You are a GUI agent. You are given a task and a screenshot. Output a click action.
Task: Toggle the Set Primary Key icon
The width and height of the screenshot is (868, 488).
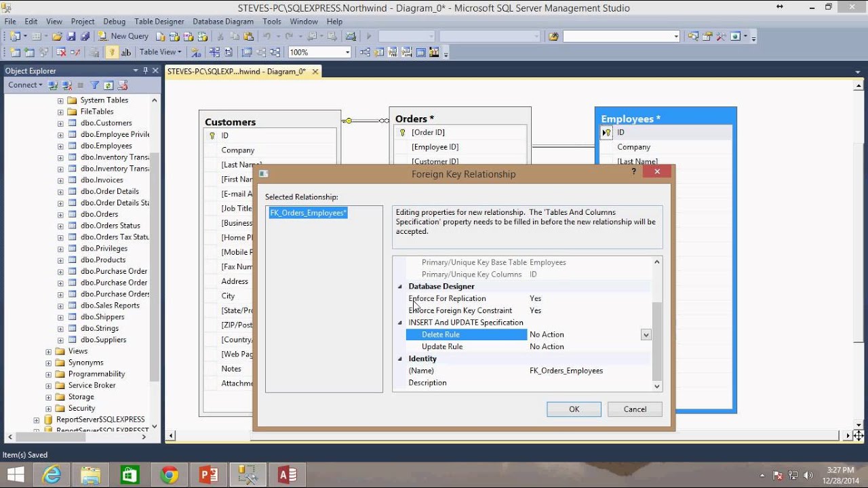click(112, 52)
